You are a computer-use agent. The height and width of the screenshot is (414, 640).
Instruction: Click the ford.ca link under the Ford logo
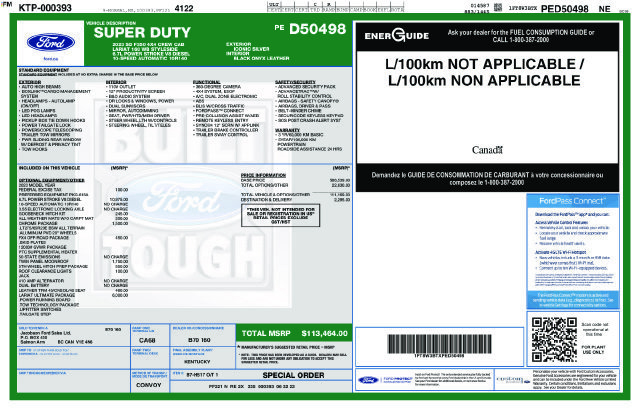point(51,59)
